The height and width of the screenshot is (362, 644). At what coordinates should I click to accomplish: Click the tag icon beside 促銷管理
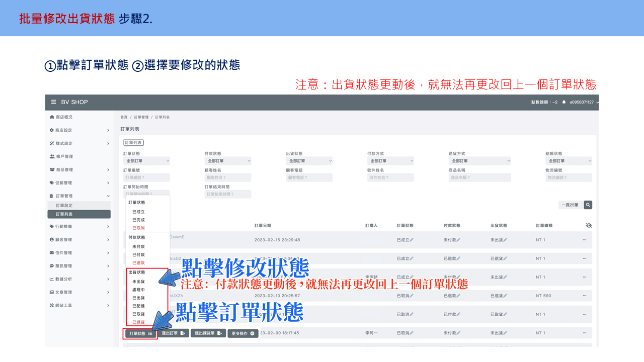(52, 183)
